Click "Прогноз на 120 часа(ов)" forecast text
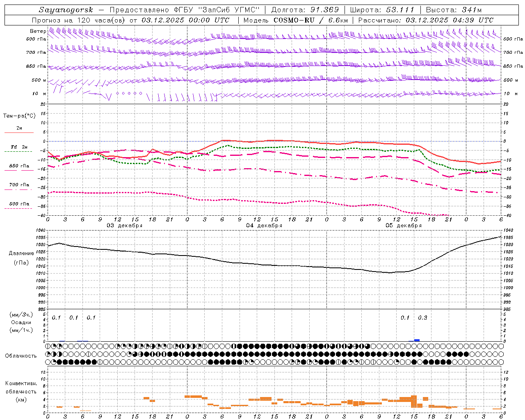The height and width of the screenshot is (420, 525). click(79, 20)
